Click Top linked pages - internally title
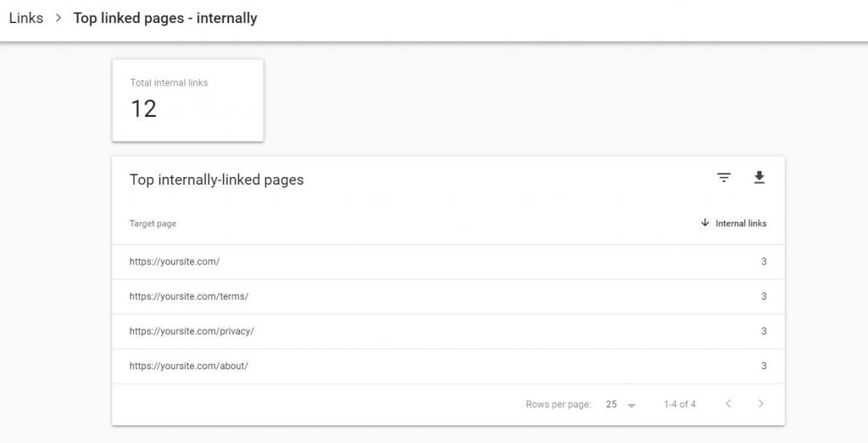 pos(165,18)
